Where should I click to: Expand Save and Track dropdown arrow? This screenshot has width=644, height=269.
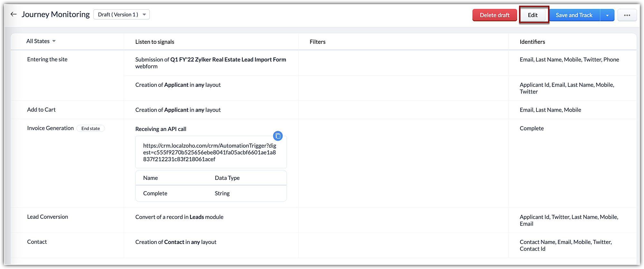(x=607, y=15)
